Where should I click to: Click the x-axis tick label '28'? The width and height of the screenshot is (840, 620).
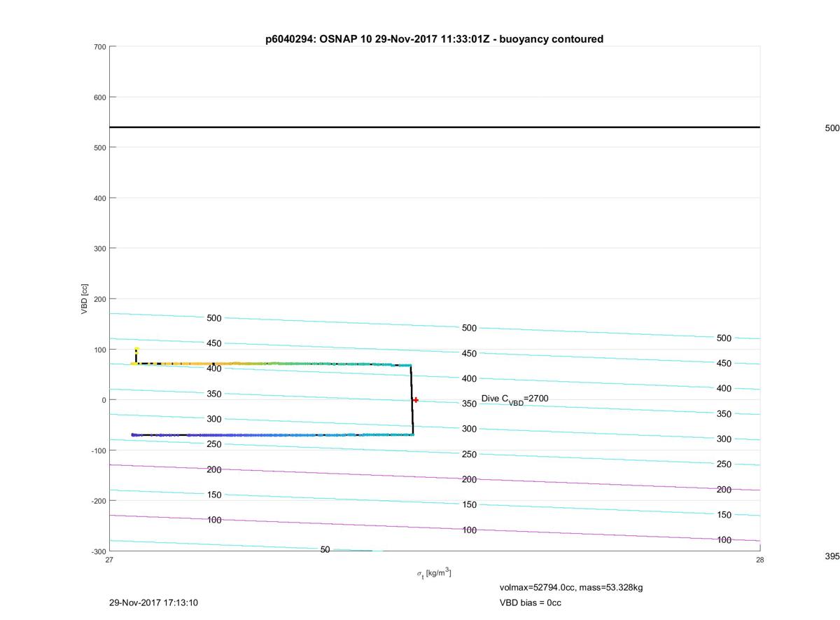[759, 560]
